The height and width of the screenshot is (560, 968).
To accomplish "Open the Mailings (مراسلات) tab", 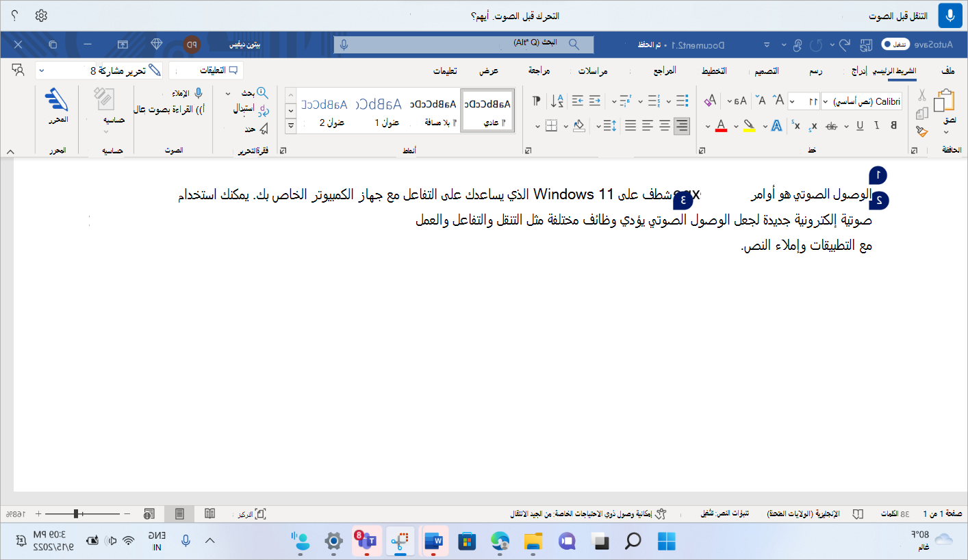I will pos(592,71).
